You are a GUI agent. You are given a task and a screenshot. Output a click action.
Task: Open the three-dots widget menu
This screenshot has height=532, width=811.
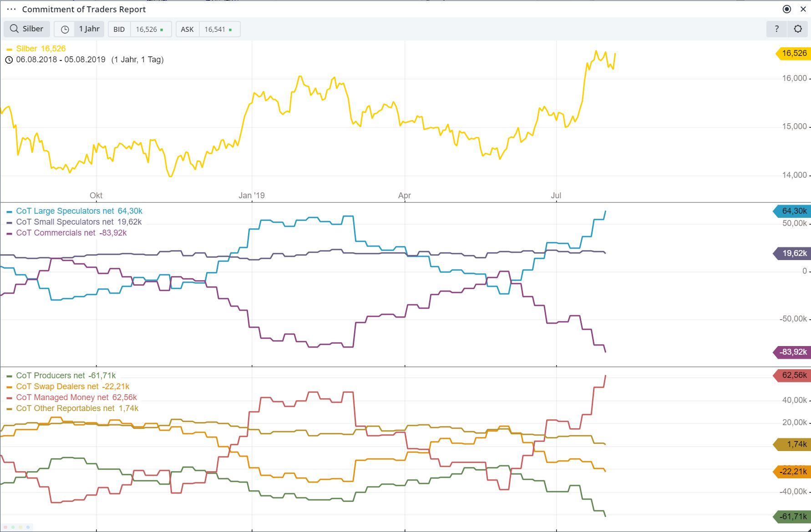click(11, 9)
